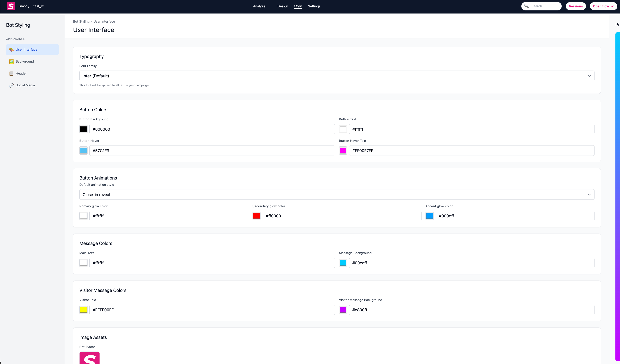This screenshot has height=364, width=620.
Task: Click the Visitor Text yellow color swatch
Action: 83,310
